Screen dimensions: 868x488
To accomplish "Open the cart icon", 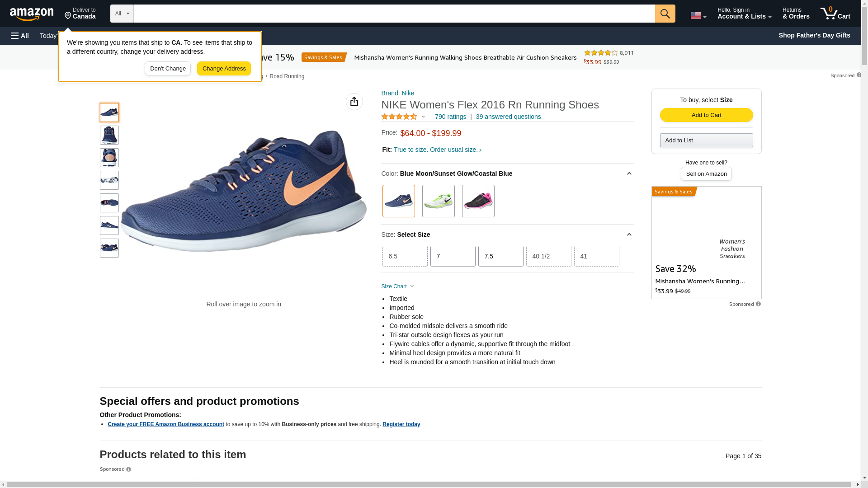I will (835, 14).
